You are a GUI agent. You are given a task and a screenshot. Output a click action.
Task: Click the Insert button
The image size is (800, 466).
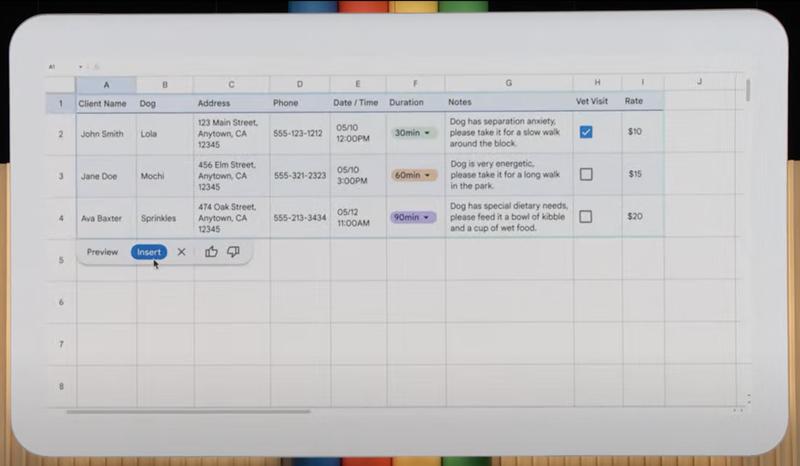pos(148,252)
